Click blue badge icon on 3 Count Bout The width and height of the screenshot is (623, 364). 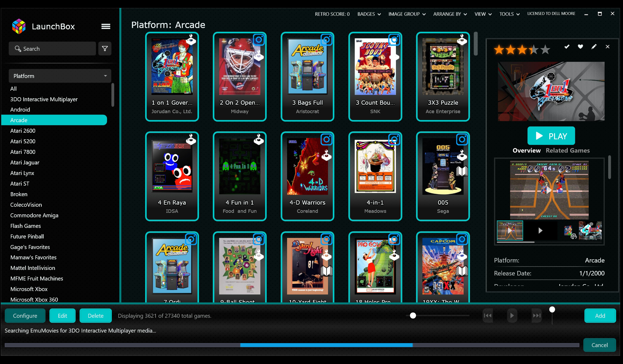pos(394,40)
